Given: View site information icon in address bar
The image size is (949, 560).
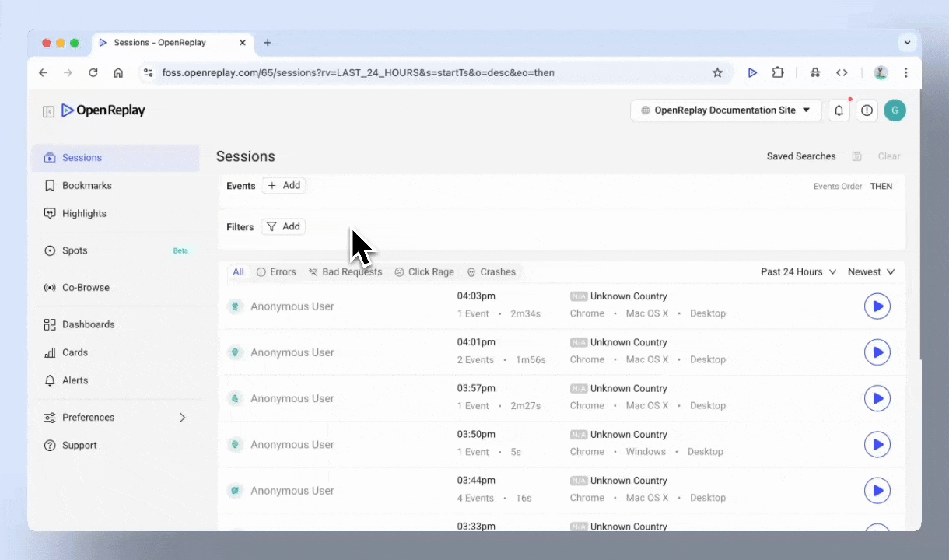Looking at the screenshot, I should point(148,73).
